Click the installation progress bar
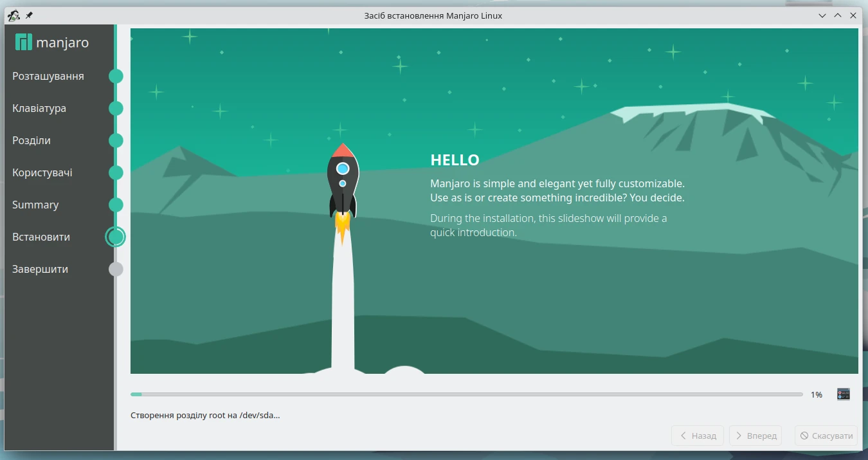Viewport: 868px width, 460px height. coord(467,394)
